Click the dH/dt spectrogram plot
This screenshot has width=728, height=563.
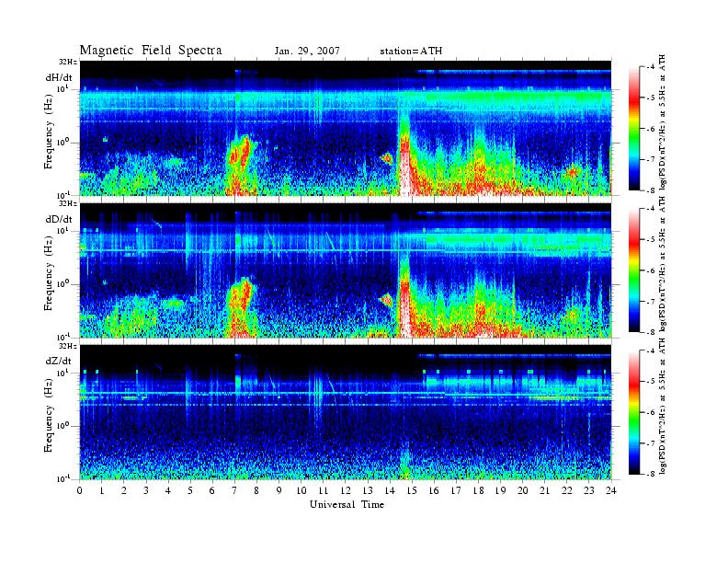(x=346, y=128)
